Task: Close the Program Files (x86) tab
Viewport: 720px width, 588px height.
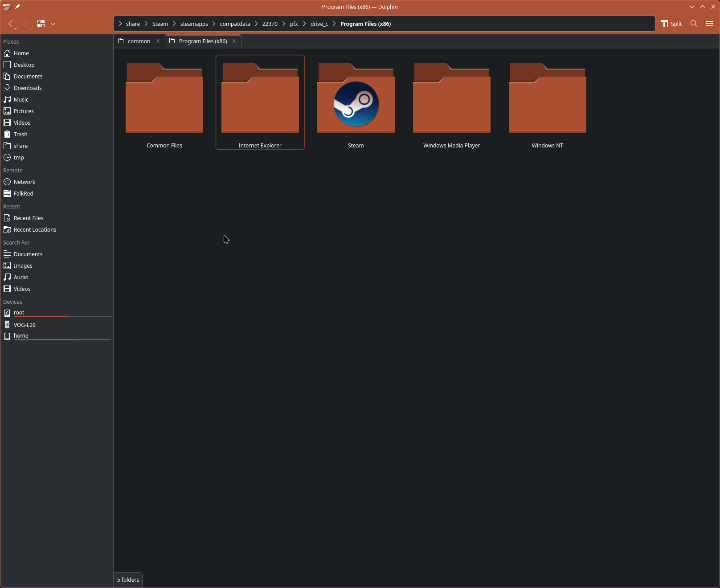Action: 234,41
